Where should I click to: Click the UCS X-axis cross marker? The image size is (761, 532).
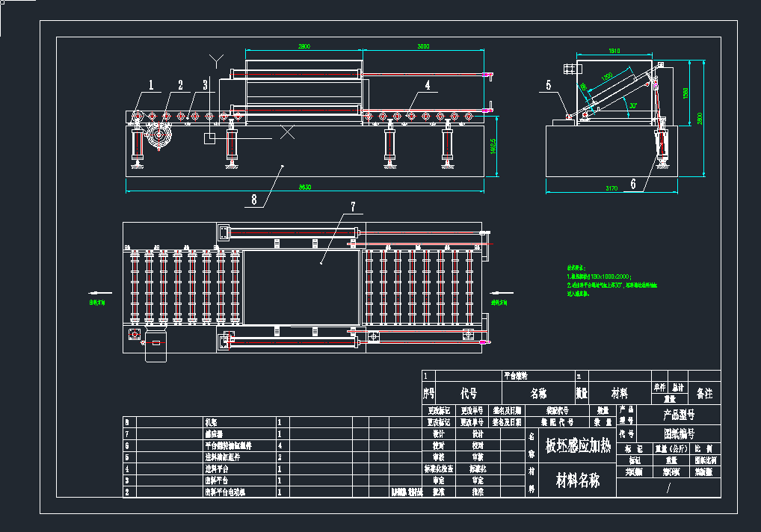tap(287, 132)
